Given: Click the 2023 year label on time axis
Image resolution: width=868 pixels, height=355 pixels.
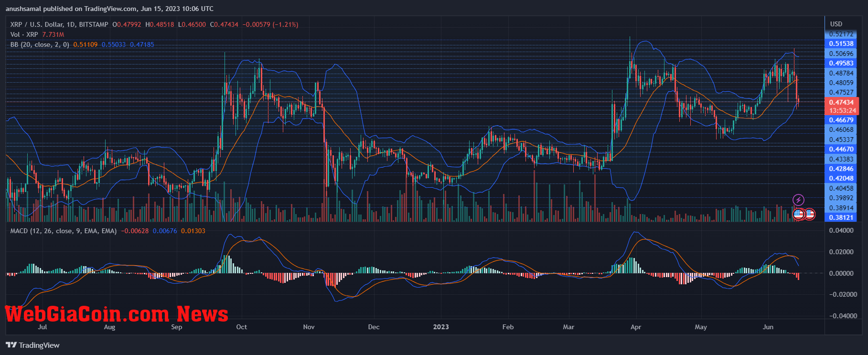Looking at the screenshot, I should pyautogui.click(x=441, y=327).
